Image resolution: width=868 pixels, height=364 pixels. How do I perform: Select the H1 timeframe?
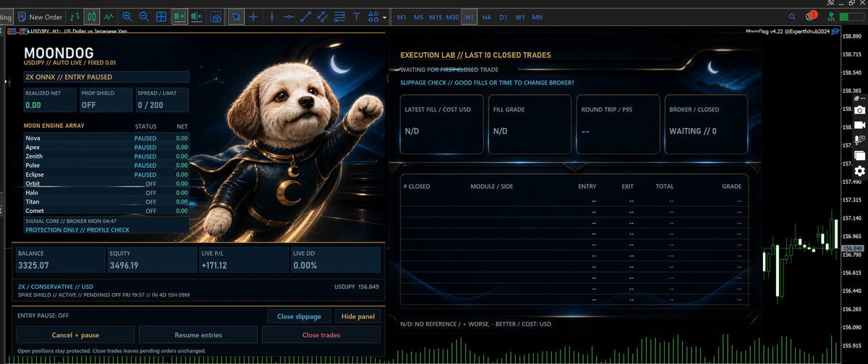[x=469, y=17]
